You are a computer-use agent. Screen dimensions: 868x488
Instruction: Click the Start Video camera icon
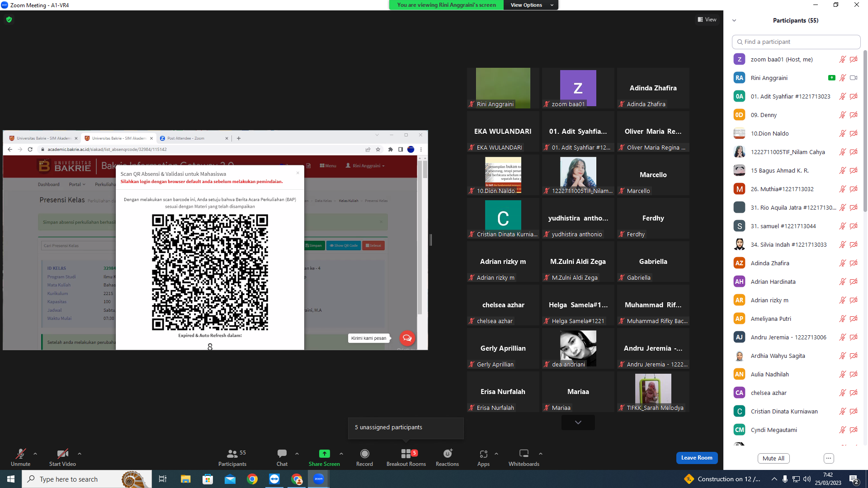tap(62, 454)
